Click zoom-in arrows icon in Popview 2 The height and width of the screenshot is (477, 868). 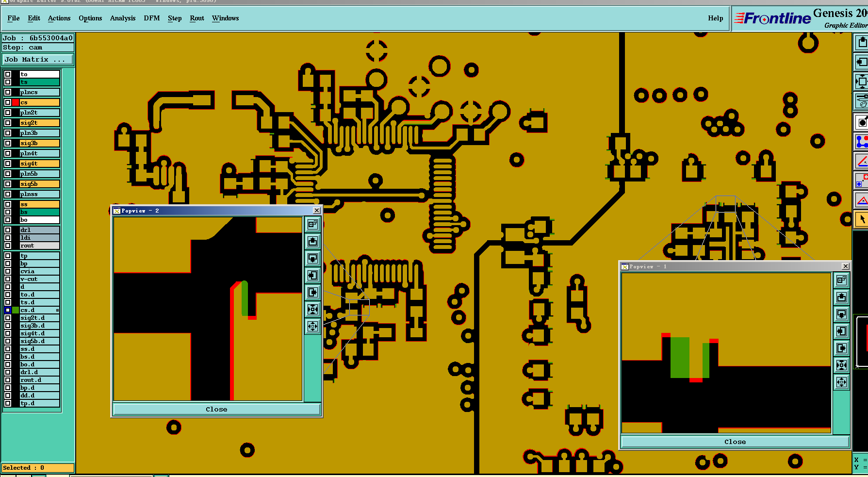click(312, 309)
